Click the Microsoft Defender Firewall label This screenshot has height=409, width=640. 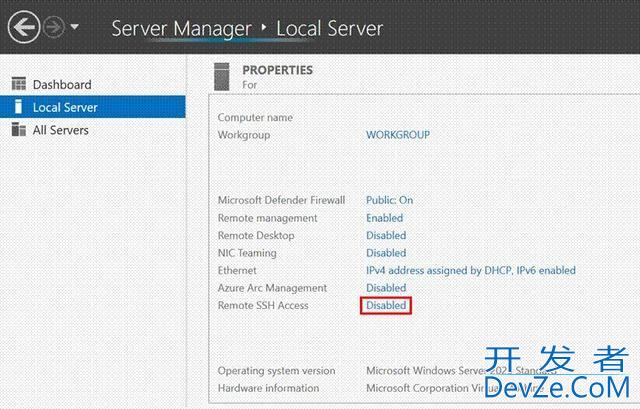tap(282, 200)
